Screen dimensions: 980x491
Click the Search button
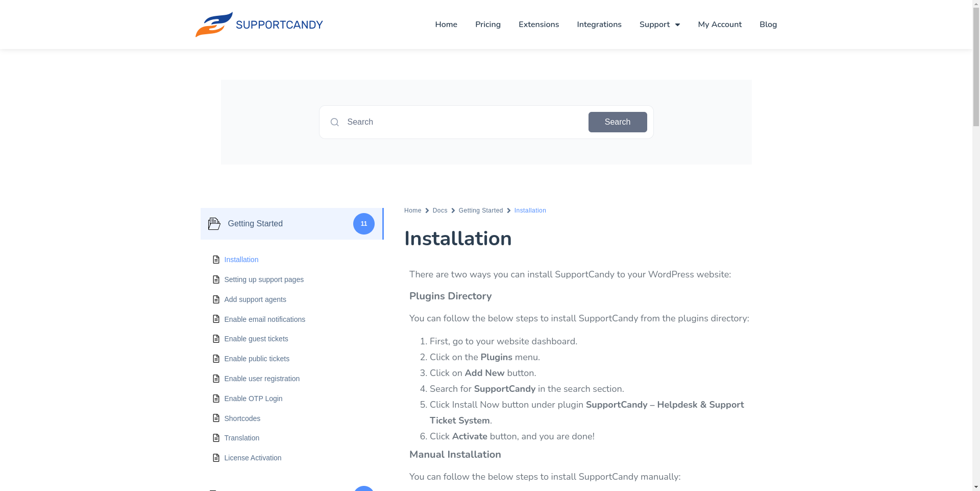click(x=618, y=122)
